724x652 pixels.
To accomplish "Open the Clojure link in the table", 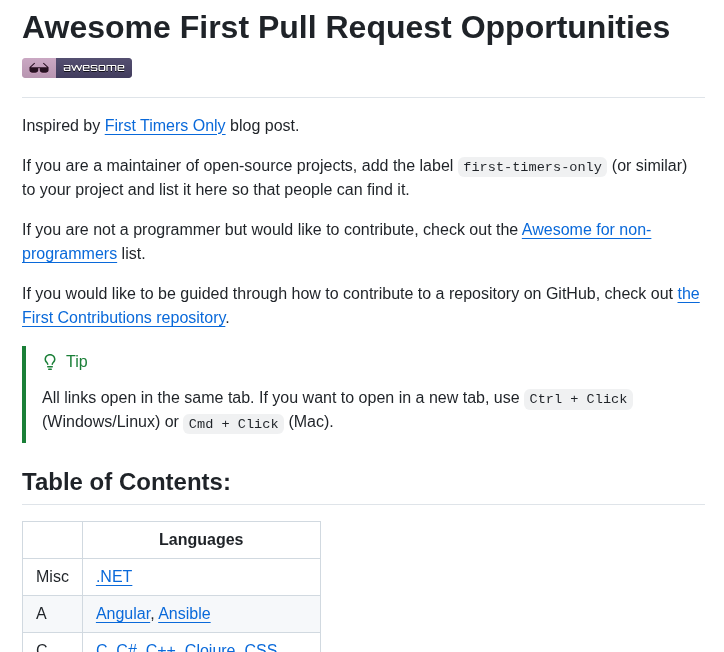I will (x=210, y=647).
